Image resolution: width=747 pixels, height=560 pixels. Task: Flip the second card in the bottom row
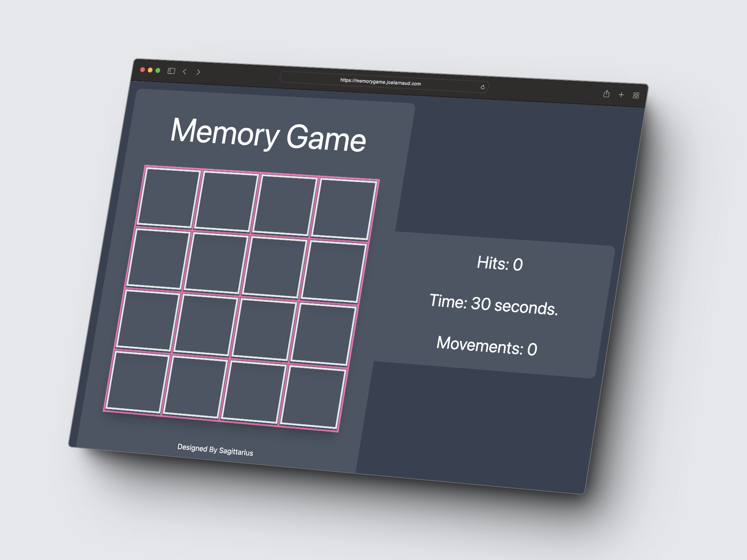click(x=196, y=387)
